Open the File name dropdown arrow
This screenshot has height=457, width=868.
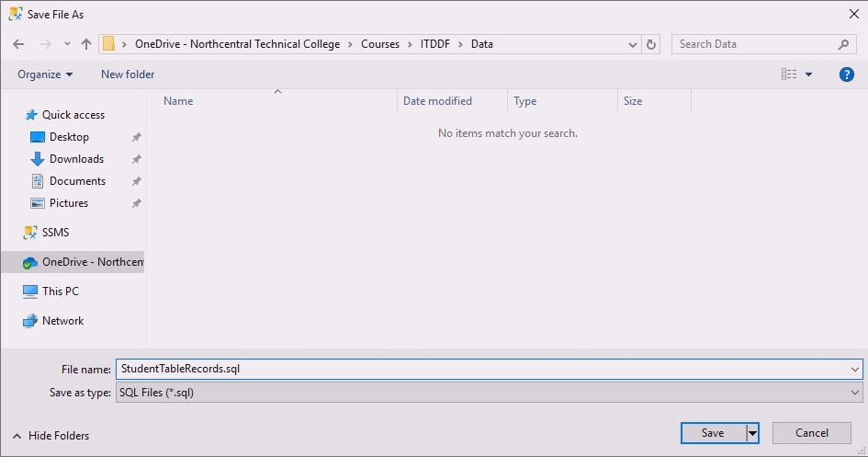(x=855, y=370)
